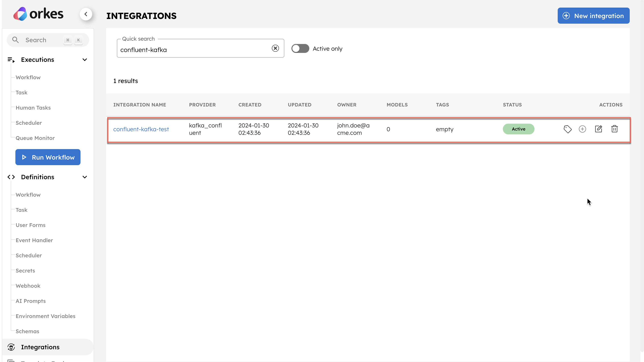Edit the confluent-kafka-test integration

pyautogui.click(x=598, y=129)
